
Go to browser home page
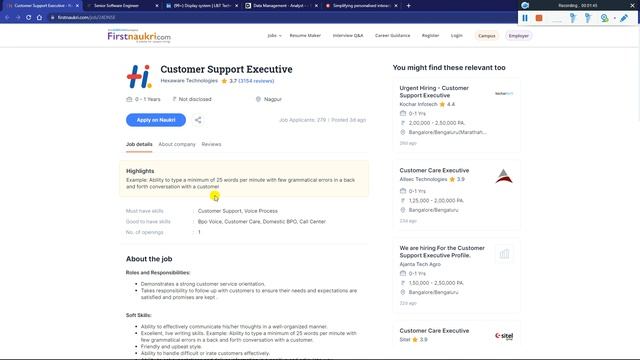coord(39,18)
